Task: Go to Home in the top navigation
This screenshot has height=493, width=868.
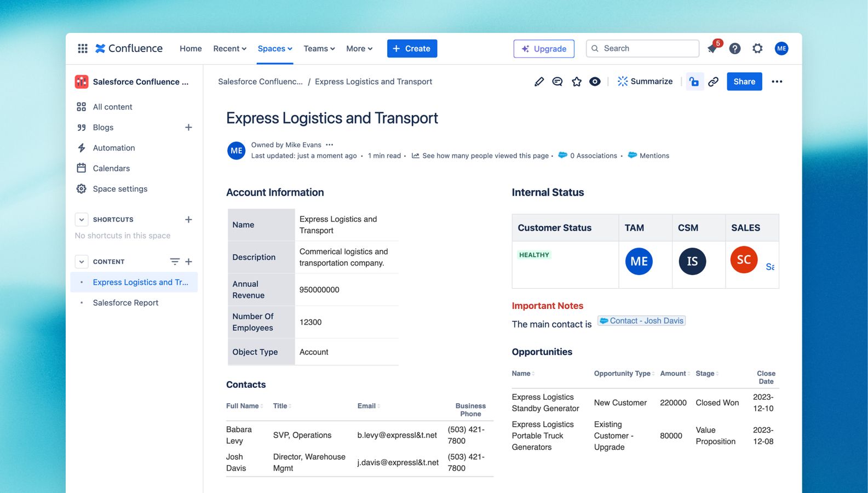Action: pyautogui.click(x=191, y=48)
